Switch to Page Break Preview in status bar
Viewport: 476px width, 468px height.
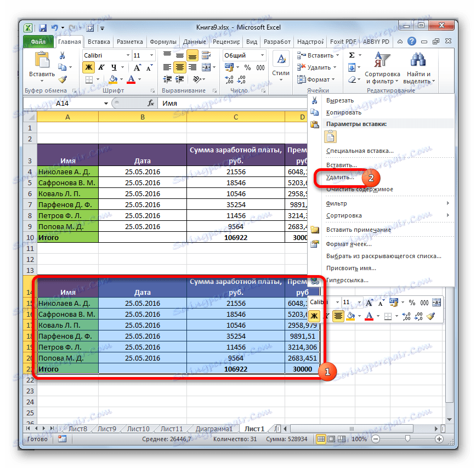point(342,438)
